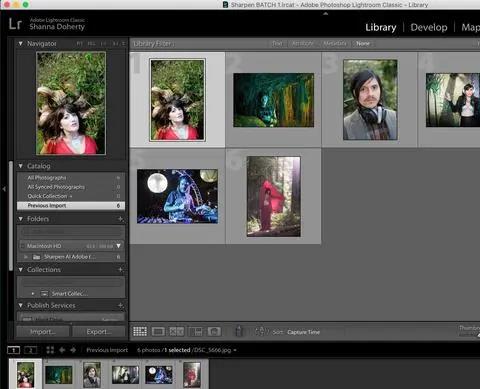
Task: Expand Sharpen AI Adobe folder tree
Action: click(x=26, y=257)
